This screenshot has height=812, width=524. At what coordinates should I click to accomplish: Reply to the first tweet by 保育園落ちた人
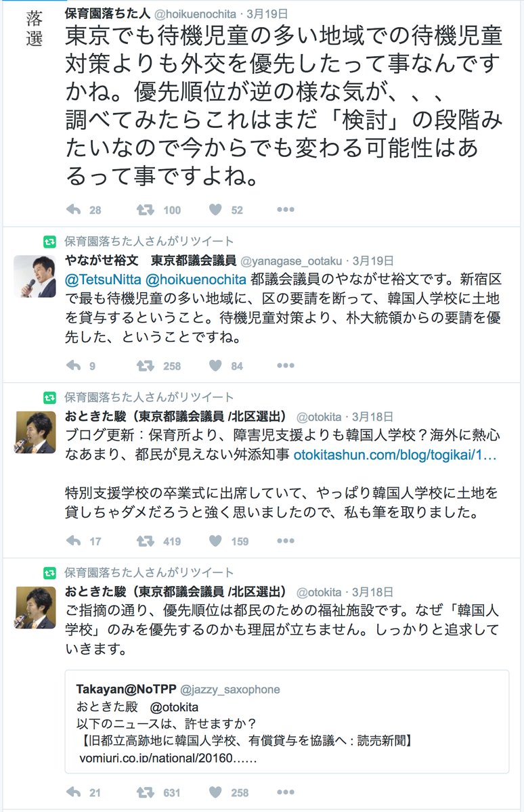click(x=74, y=210)
